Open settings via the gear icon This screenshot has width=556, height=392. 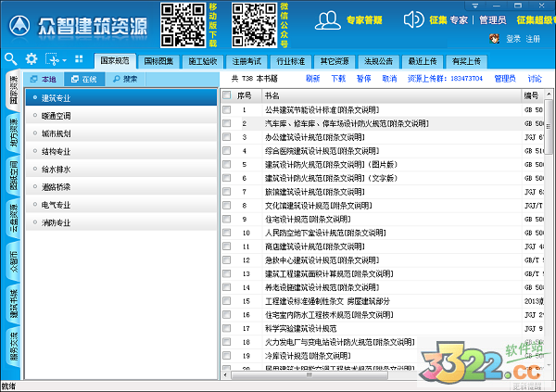tap(31, 58)
